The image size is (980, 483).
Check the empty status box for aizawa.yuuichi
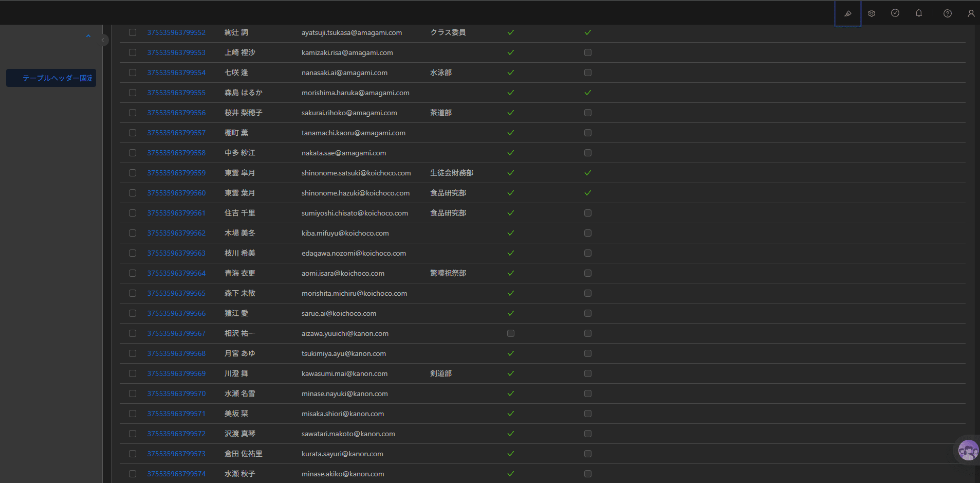click(511, 333)
